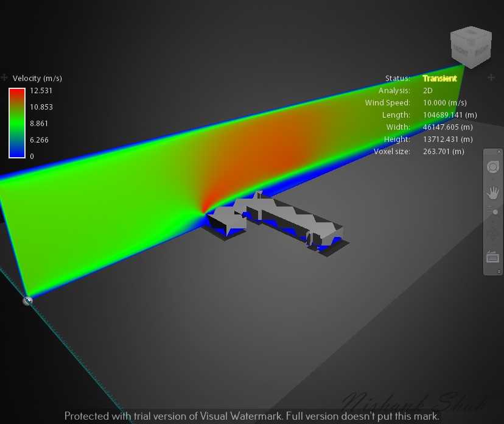
Task: Click the width value 46147.605 (m)
Action: pos(448,127)
